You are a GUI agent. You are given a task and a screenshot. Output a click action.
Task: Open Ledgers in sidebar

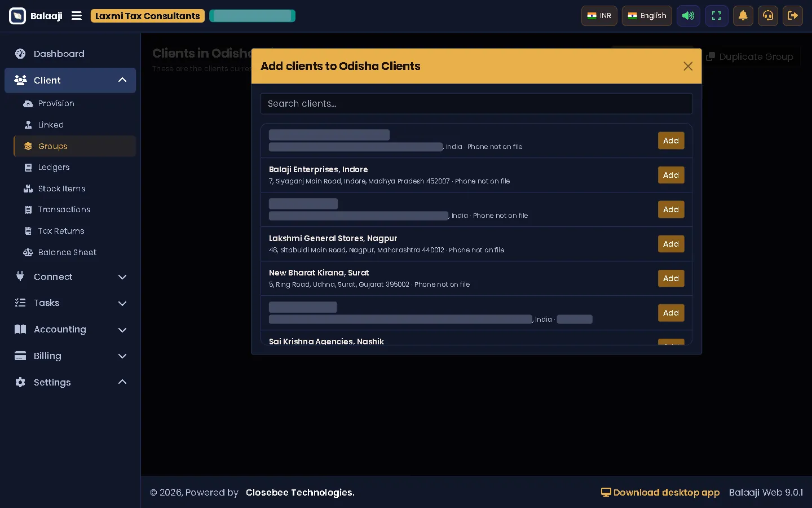74,167
